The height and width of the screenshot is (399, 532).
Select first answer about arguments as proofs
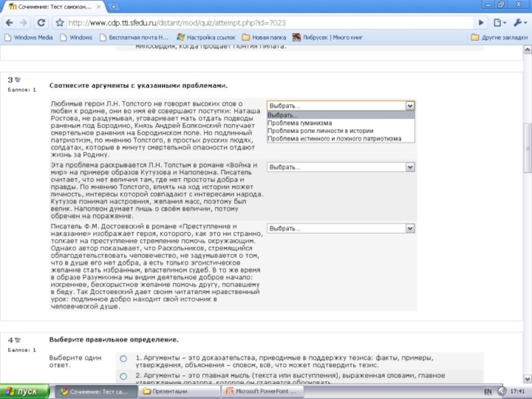[x=123, y=358]
